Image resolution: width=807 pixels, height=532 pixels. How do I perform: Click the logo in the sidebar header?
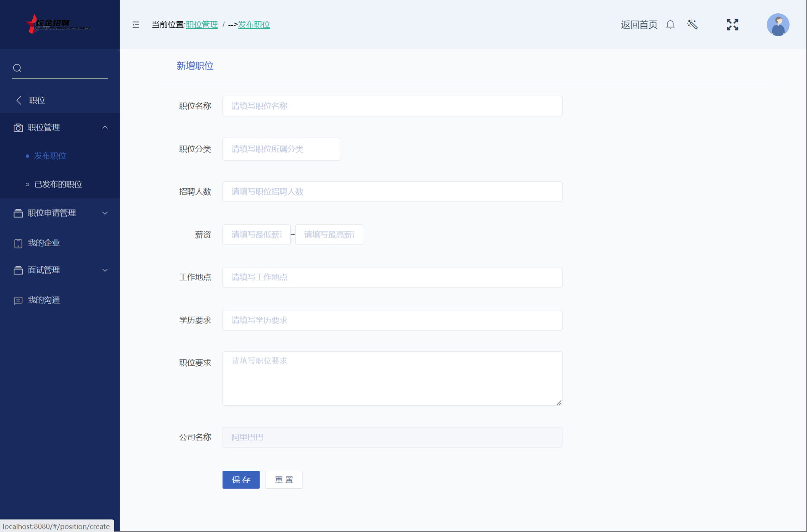[x=59, y=24]
